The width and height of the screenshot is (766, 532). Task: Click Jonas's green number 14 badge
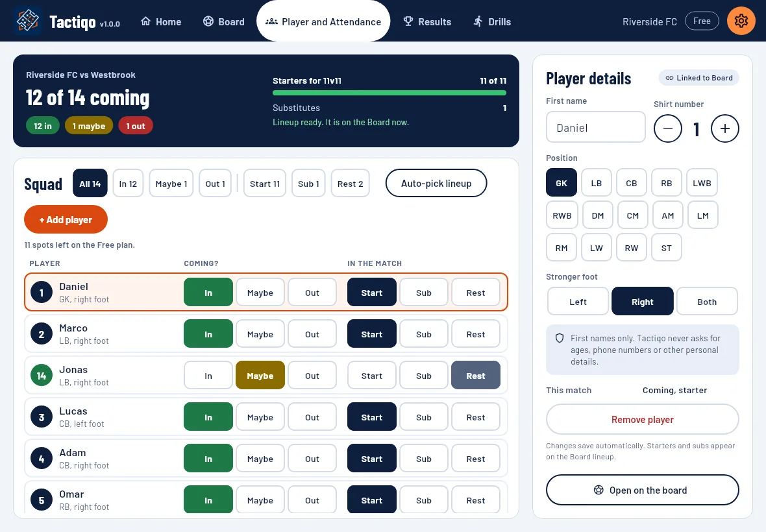pos(42,376)
